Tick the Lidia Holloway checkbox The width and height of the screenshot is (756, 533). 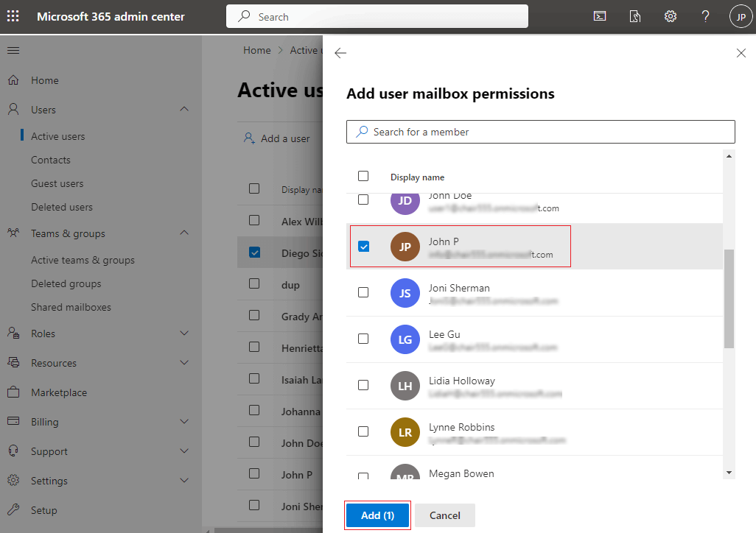363,385
